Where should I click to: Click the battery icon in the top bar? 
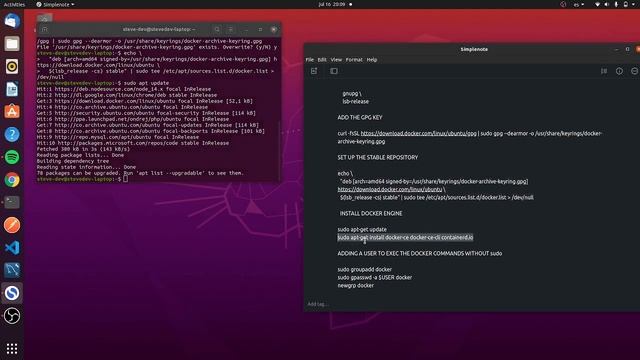tap(626, 4)
